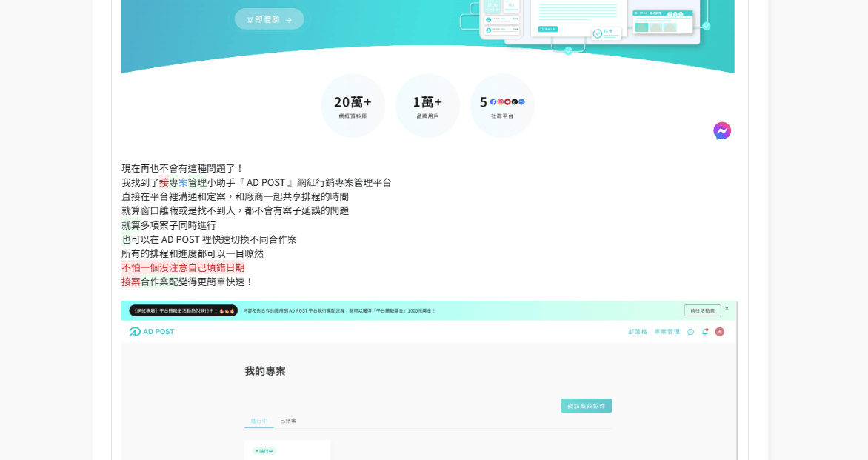Switch to the 進行中 tab
This screenshot has height=460, width=868.
click(x=258, y=420)
